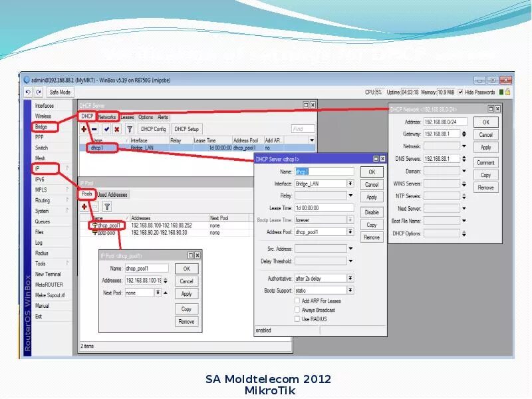
Task: Click the DHCP Setup button
Action: coord(187,129)
